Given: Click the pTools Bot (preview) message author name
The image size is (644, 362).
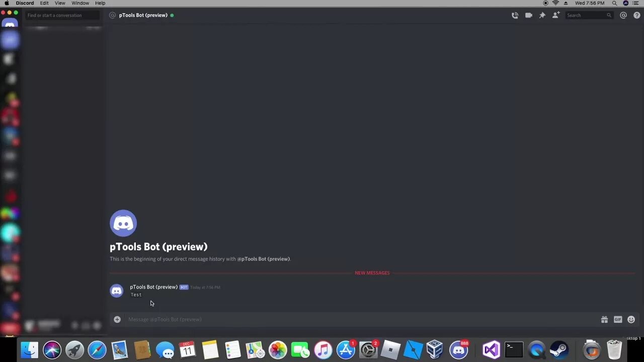Looking at the screenshot, I should [153, 287].
